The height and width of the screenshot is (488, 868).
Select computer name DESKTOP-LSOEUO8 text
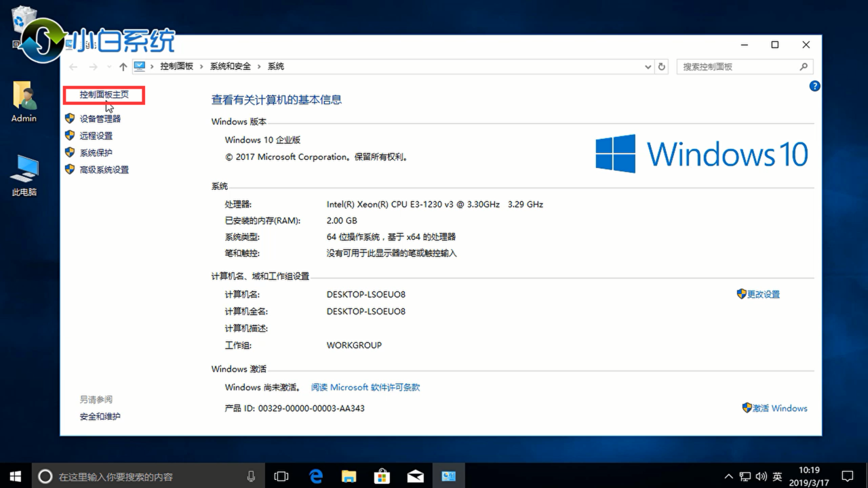(x=366, y=294)
